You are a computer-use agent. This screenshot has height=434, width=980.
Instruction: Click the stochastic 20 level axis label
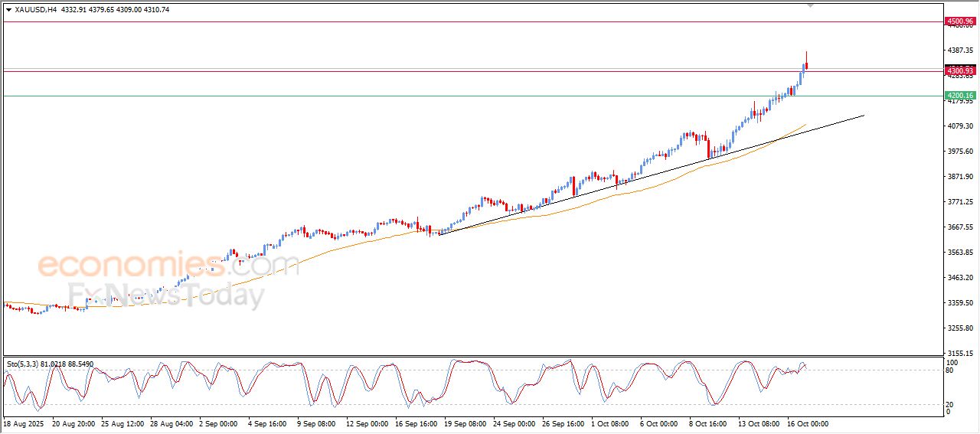coord(952,404)
